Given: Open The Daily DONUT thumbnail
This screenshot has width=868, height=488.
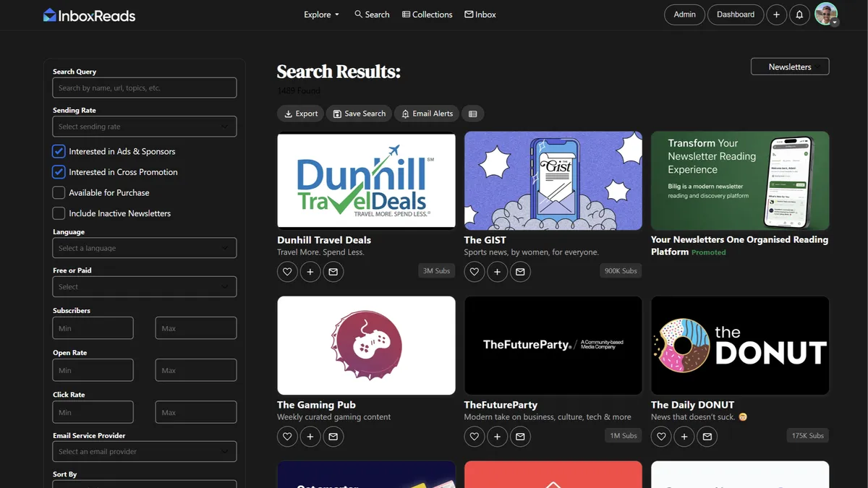Looking at the screenshot, I should pos(740,346).
